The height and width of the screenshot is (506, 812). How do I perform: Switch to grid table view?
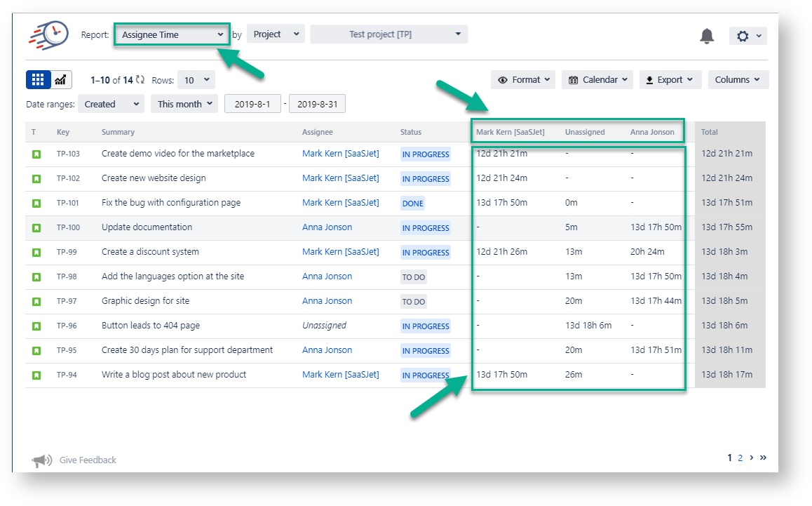(38, 80)
